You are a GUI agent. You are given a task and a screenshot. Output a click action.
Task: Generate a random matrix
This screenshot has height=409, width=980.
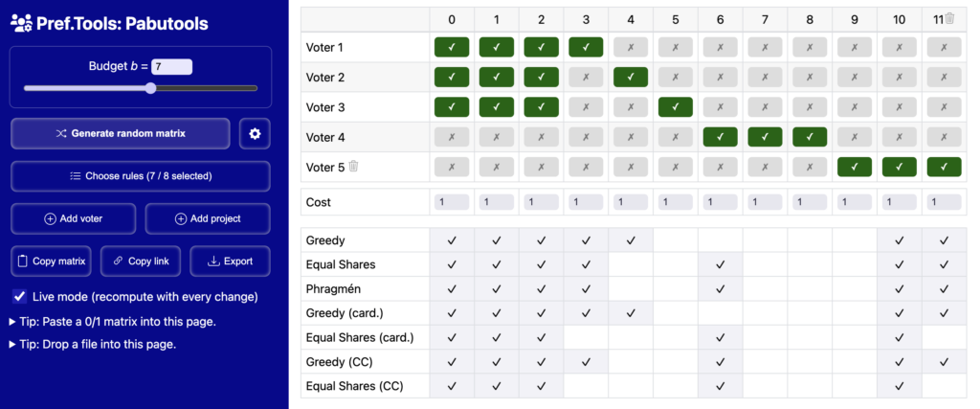click(121, 133)
